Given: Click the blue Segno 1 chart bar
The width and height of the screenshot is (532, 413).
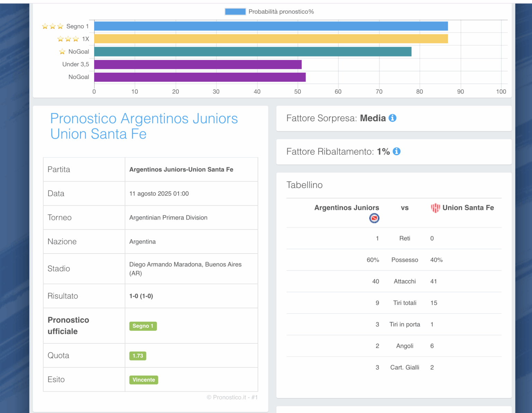Looking at the screenshot, I should point(271,26).
